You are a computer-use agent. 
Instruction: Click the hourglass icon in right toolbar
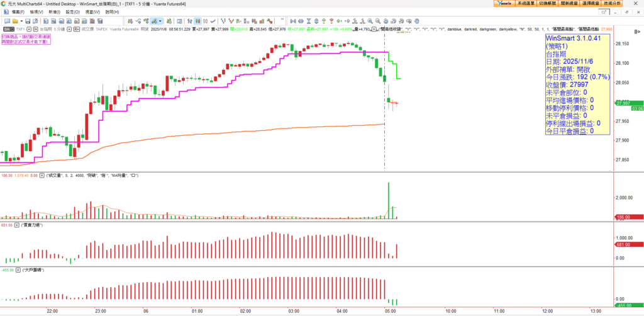click(308, 21)
